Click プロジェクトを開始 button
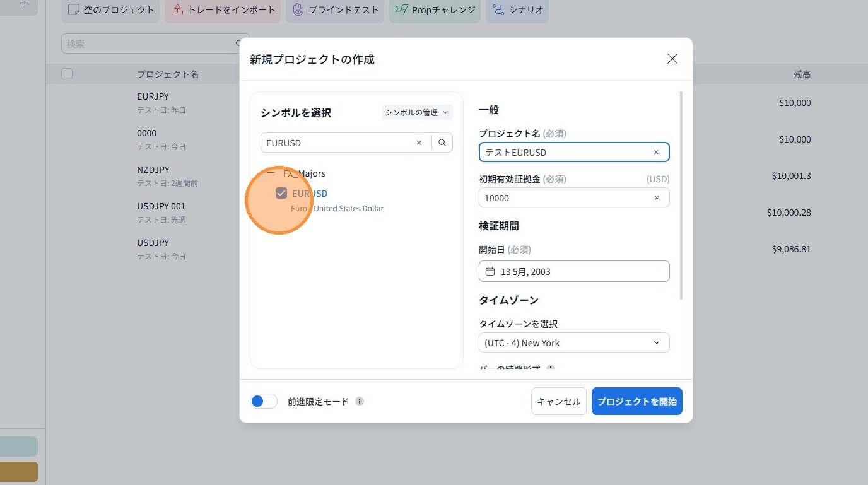The height and width of the screenshot is (485, 868). [x=637, y=401]
